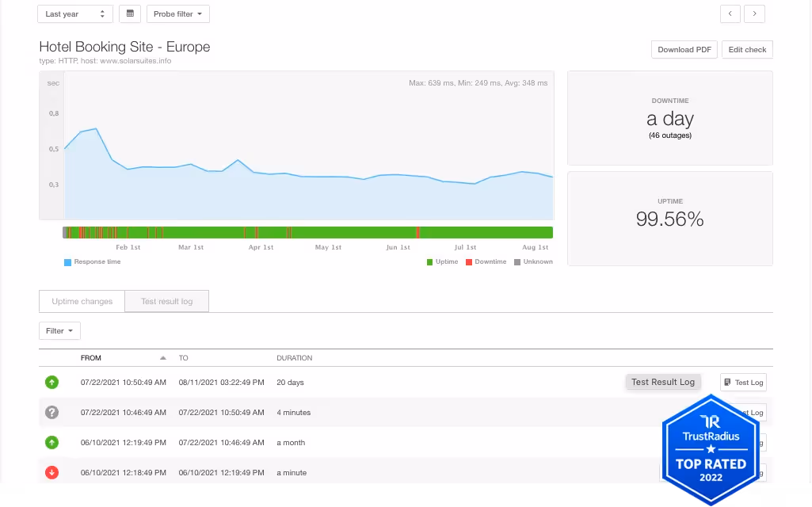Toggle Uptime legend green swatch

click(x=429, y=262)
